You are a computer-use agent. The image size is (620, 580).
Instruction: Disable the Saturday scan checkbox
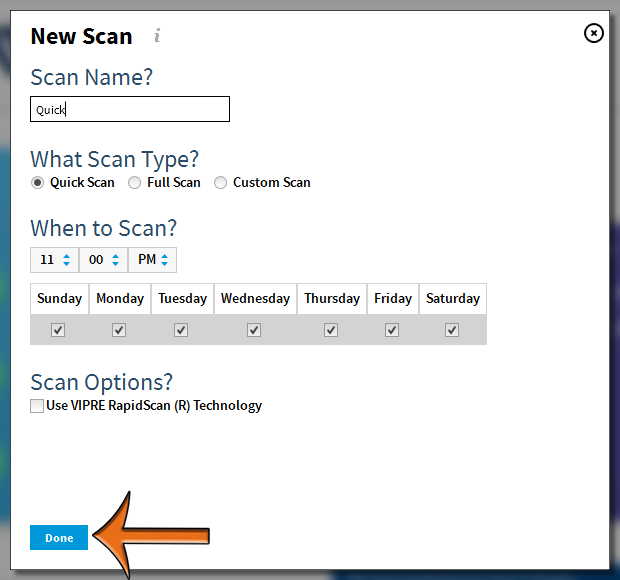tap(452, 330)
